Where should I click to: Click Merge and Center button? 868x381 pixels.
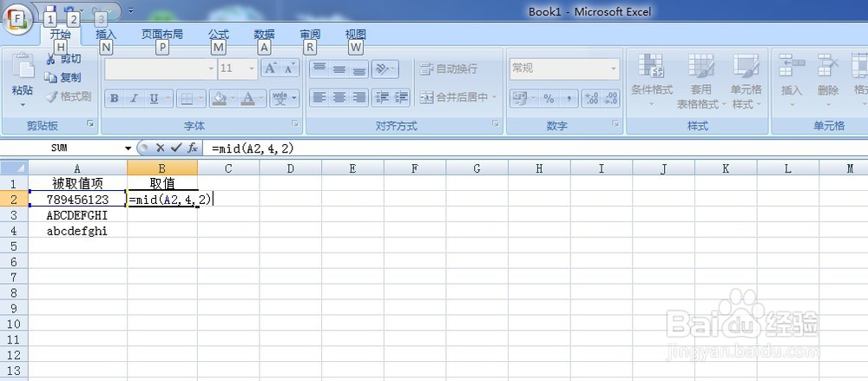tap(454, 97)
